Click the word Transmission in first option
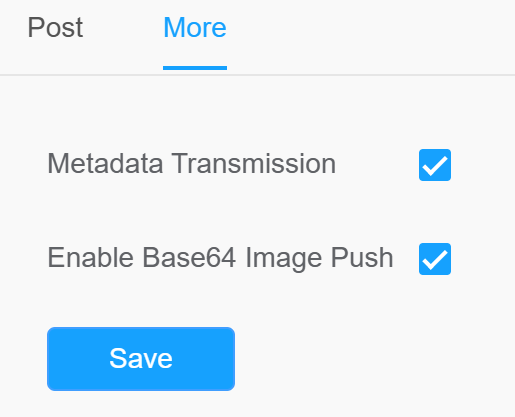Viewport: 515px width, 417px height. click(x=254, y=164)
